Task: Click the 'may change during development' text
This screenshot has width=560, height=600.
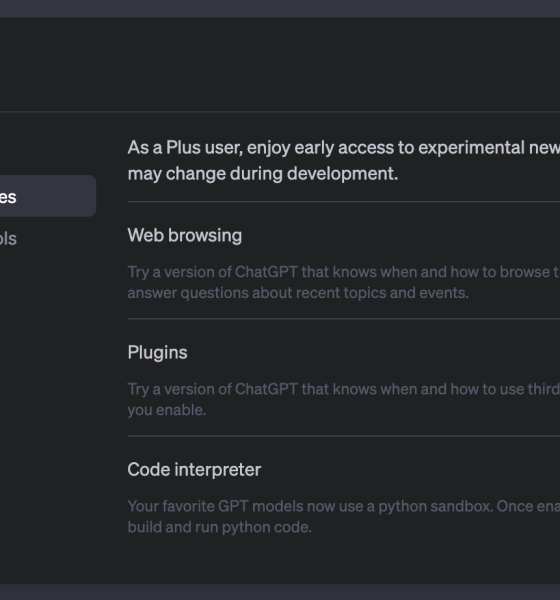Action: [263, 173]
